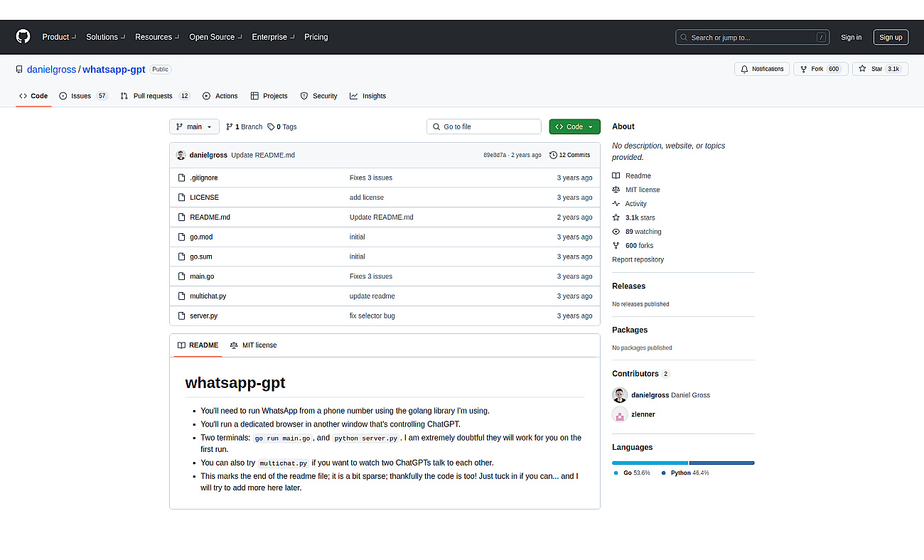Click file icon beside go.sum
This screenshot has width=924, height=560.
coord(182,257)
